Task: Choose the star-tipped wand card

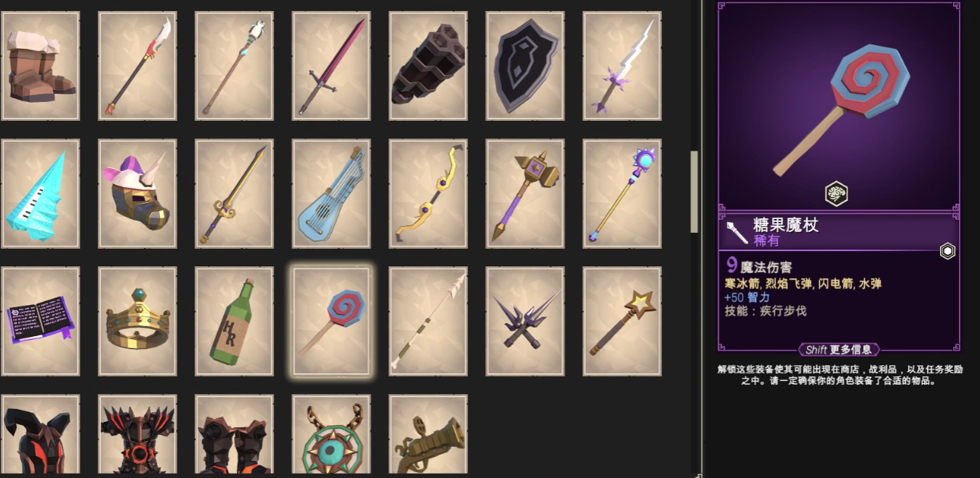Action: click(622, 322)
